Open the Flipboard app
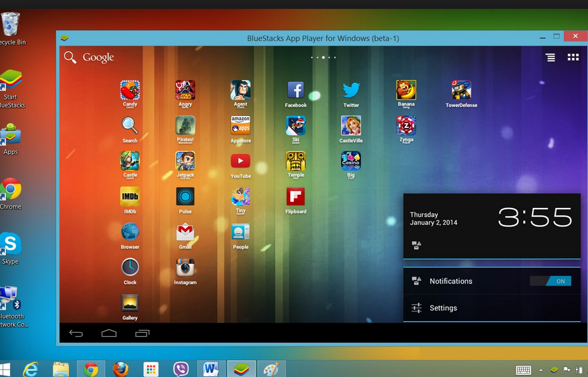The image size is (588, 377). point(295,196)
